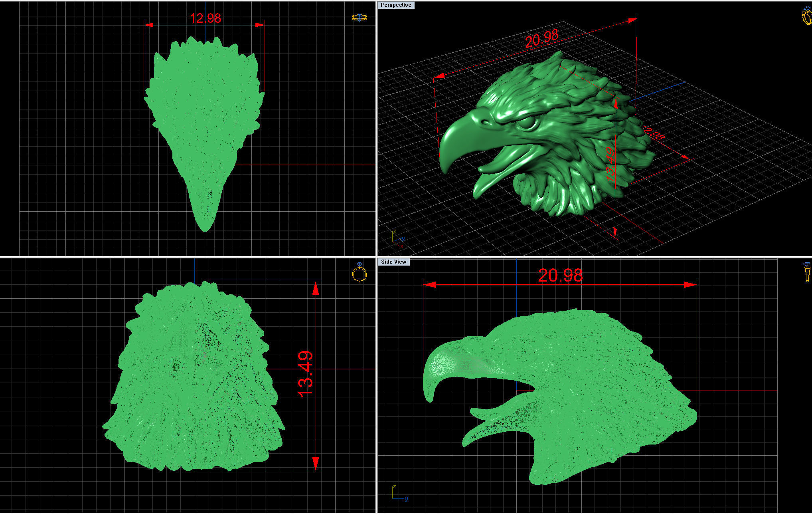Click the perspective ring icon in Perspective viewport

tap(807, 16)
